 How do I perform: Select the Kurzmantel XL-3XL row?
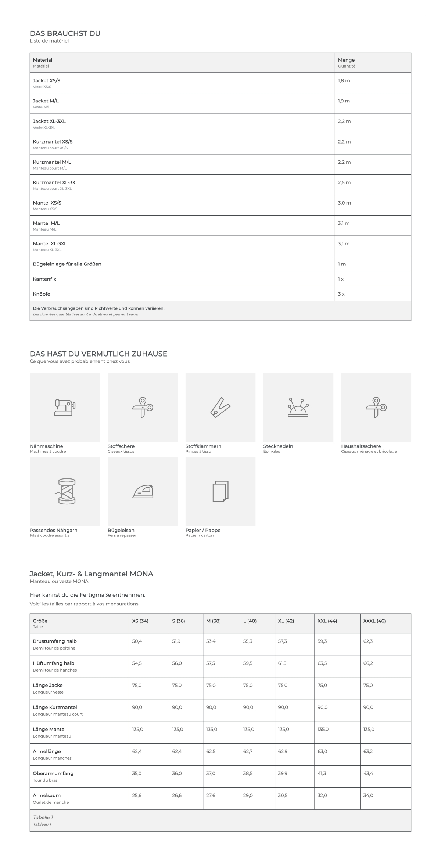pos(220,185)
